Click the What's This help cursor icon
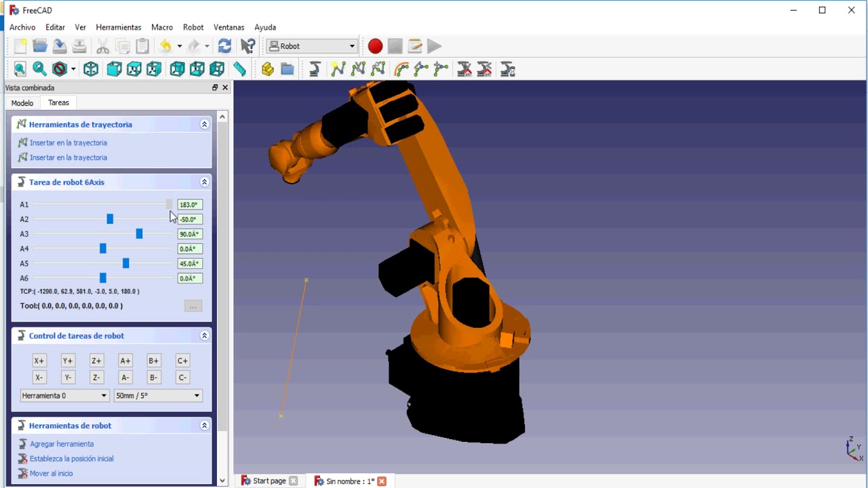The height and width of the screenshot is (488, 868). click(248, 46)
